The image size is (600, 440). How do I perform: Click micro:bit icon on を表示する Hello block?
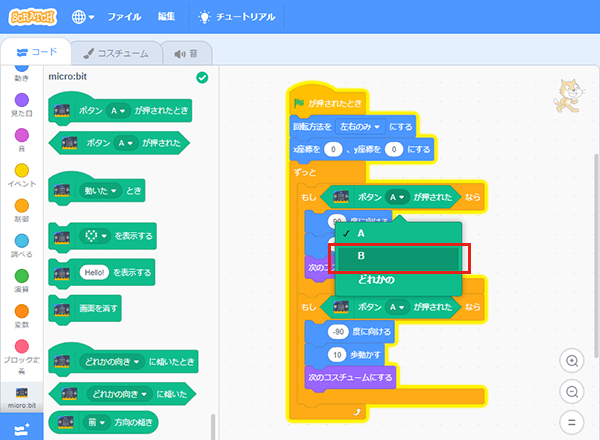point(62,273)
